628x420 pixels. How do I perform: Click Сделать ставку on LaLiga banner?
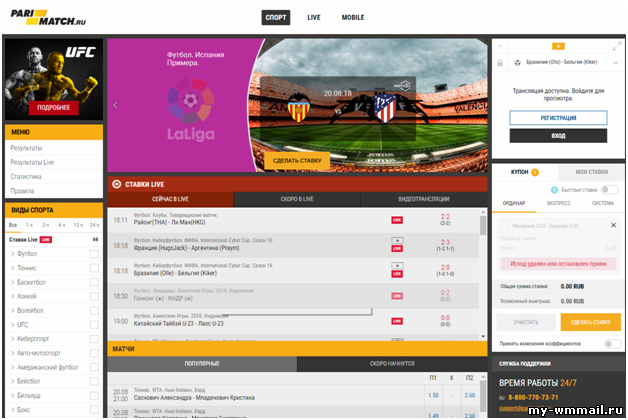point(297,161)
